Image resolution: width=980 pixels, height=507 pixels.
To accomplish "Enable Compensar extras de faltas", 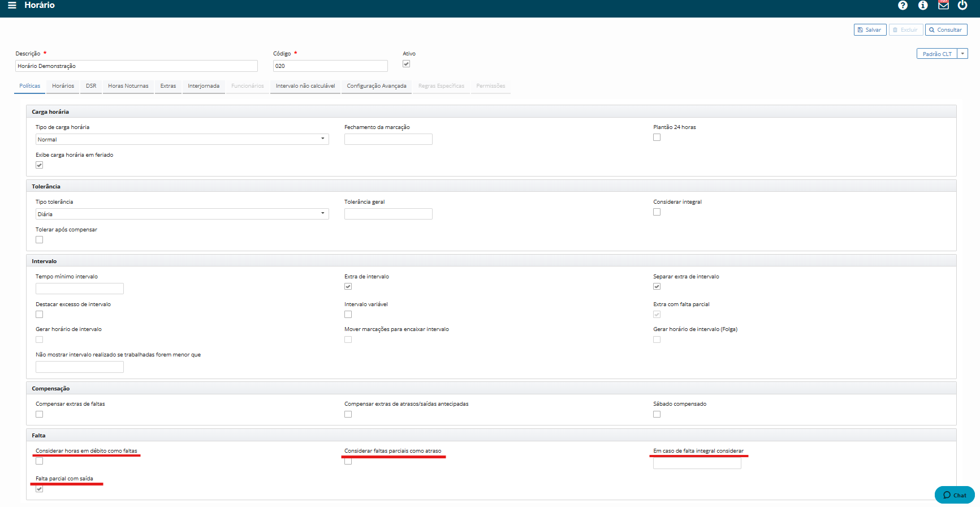I will click(x=39, y=414).
